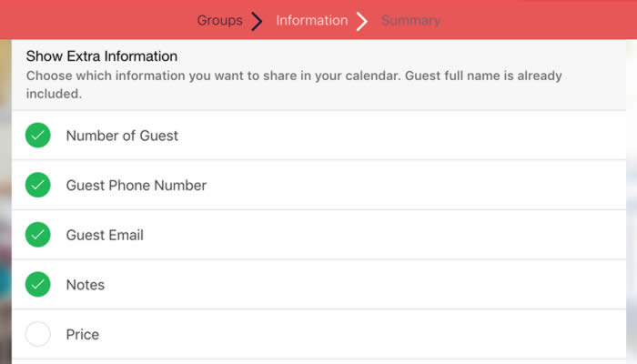Click the calendar sharing description text
637x364 pixels.
point(294,85)
